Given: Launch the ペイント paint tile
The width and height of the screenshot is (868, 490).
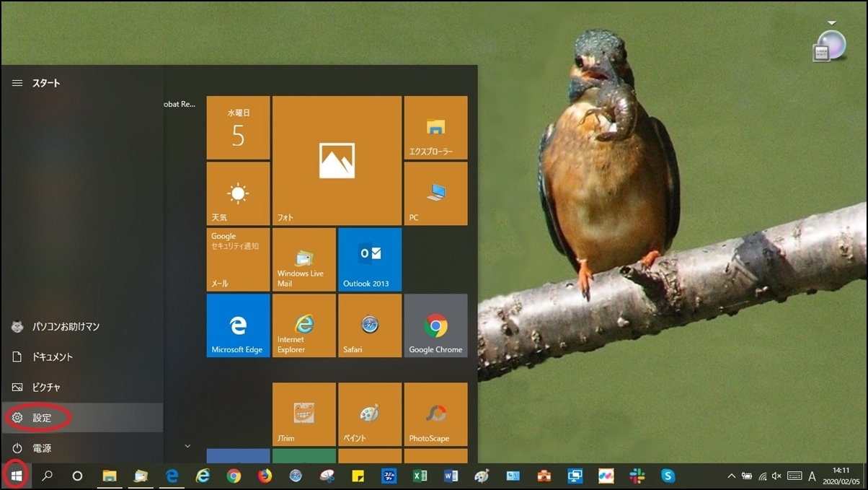Looking at the screenshot, I should (x=370, y=414).
